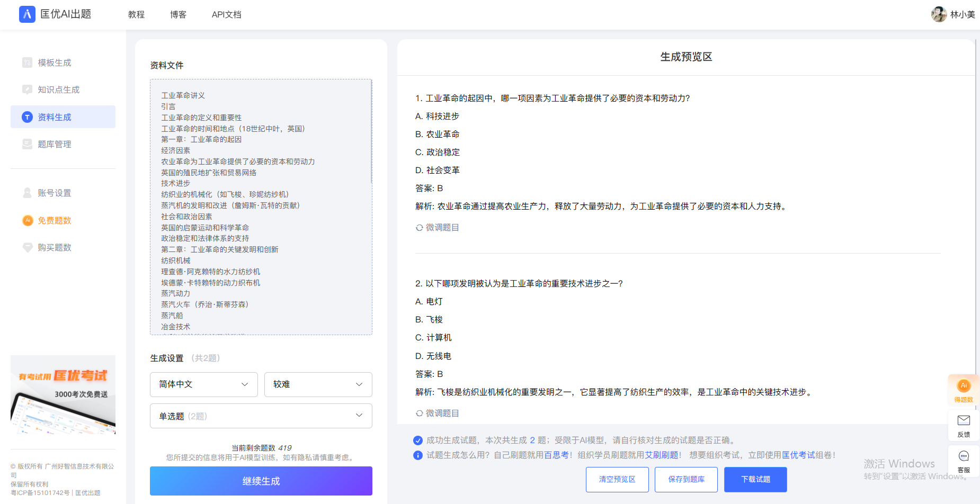Screen dimensions: 980x504
Task: Click inside the 资料文件 text area
Action: [261, 207]
